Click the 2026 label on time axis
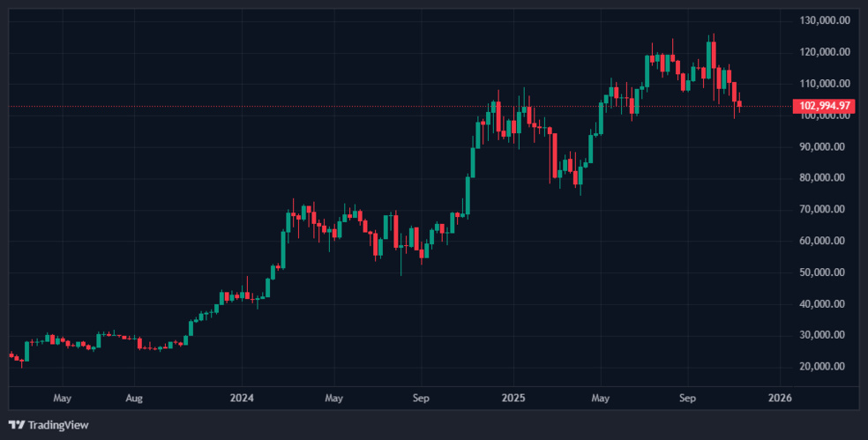 (x=780, y=398)
